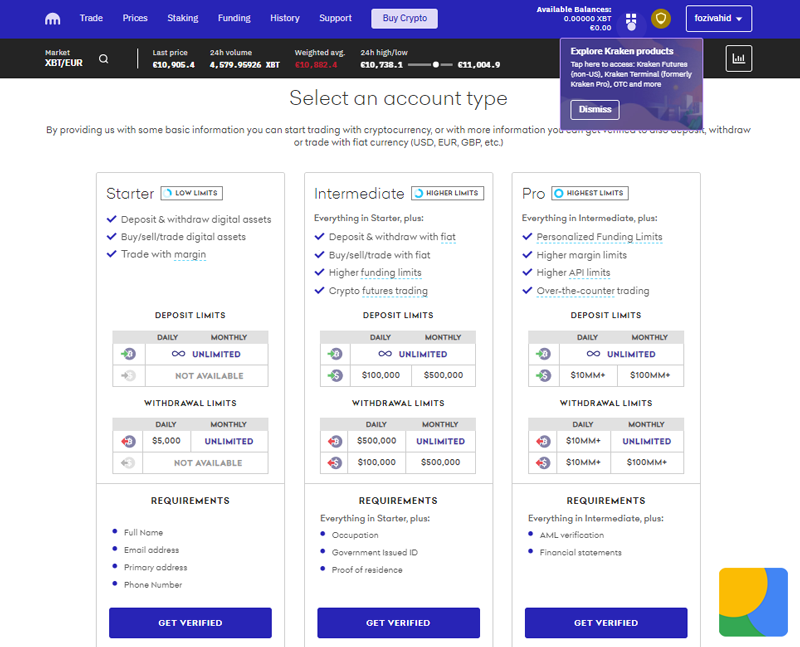The image size is (800, 647).
Task: Go to Staking page
Action: point(183,18)
